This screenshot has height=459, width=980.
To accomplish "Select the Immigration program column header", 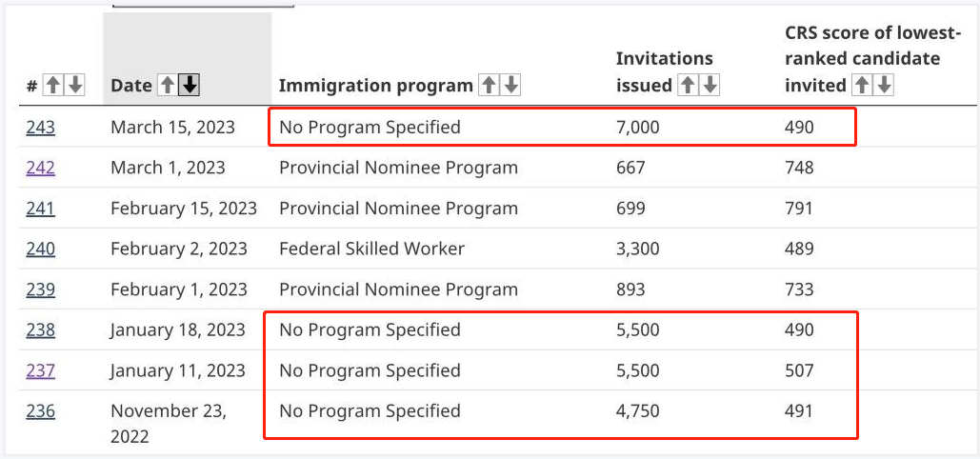I will coord(375,86).
